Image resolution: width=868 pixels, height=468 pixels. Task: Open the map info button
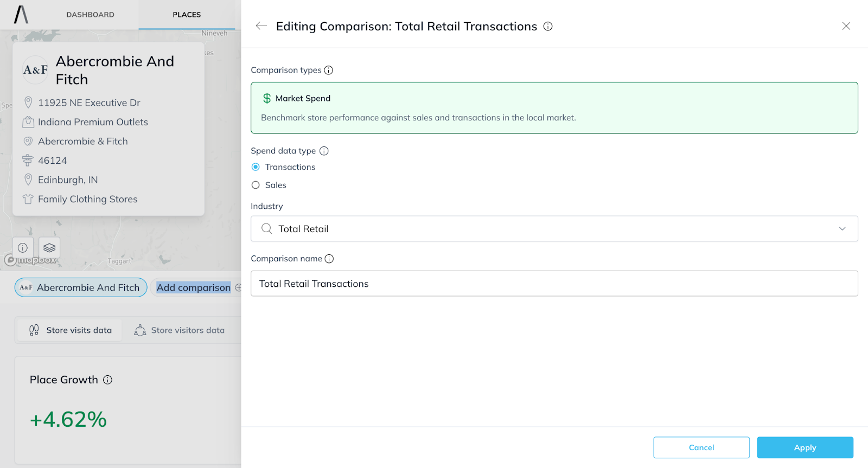(x=23, y=248)
